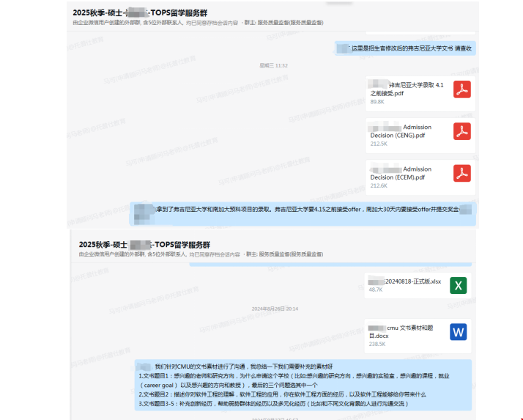Click the 89.8K file size label
The height and width of the screenshot is (420, 523).
(x=377, y=102)
